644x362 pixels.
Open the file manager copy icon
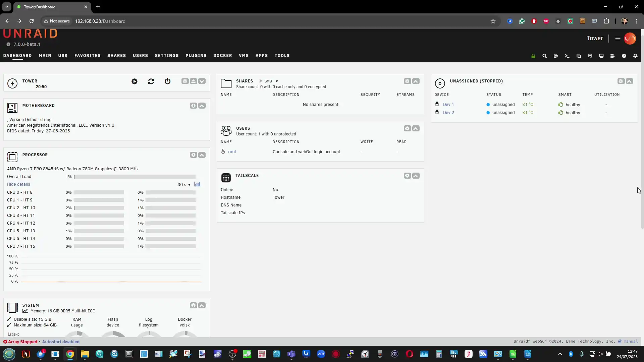point(579,56)
